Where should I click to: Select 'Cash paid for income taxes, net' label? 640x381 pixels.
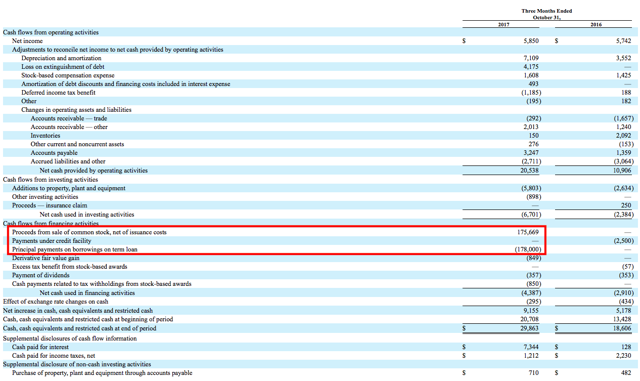coord(53,356)
